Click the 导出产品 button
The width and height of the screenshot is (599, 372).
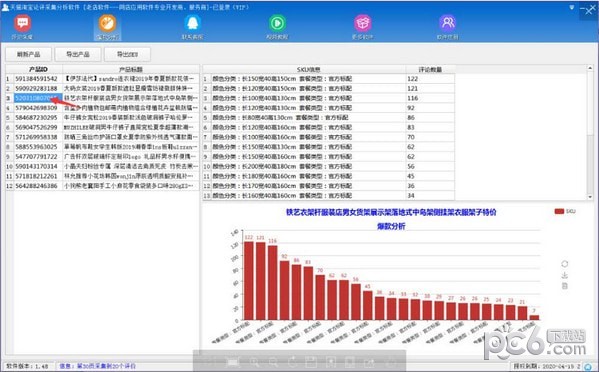(78, 54)
